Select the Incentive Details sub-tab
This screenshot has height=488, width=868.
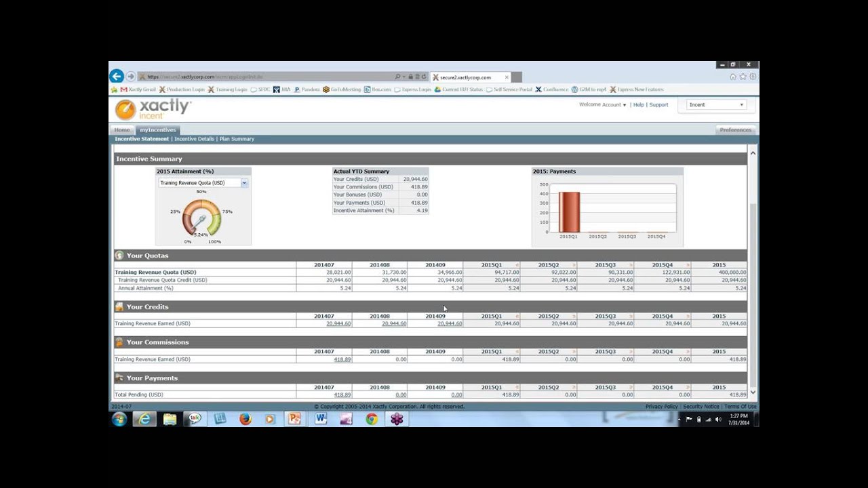click(x=195, y=139)
